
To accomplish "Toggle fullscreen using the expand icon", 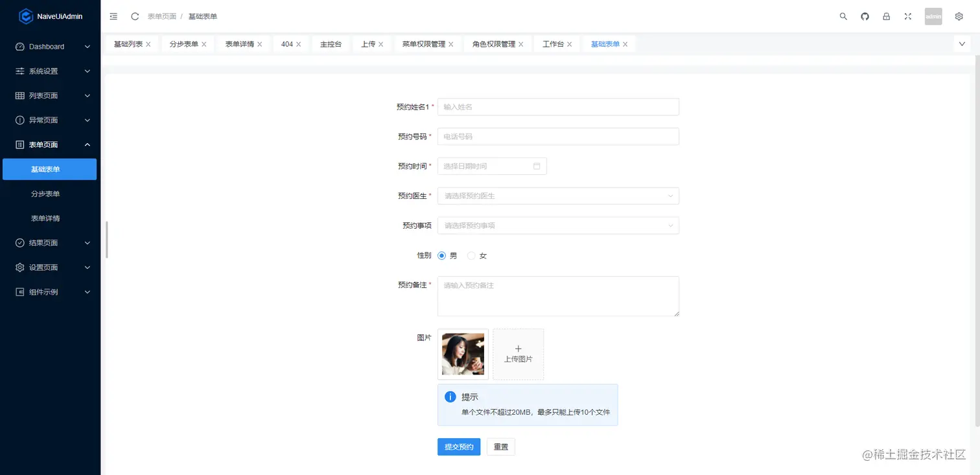I will (x=907, y=16).
